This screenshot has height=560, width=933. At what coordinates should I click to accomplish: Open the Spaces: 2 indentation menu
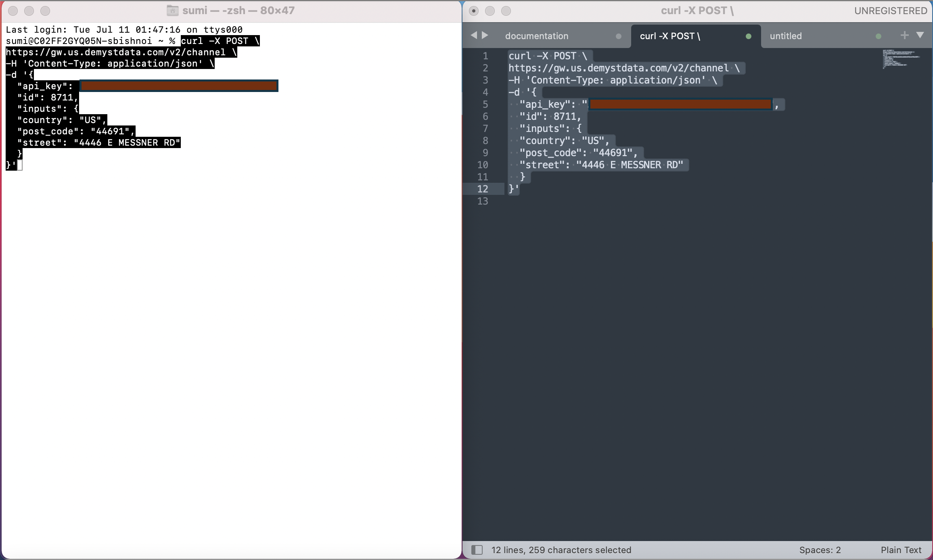tap(820, 550)
